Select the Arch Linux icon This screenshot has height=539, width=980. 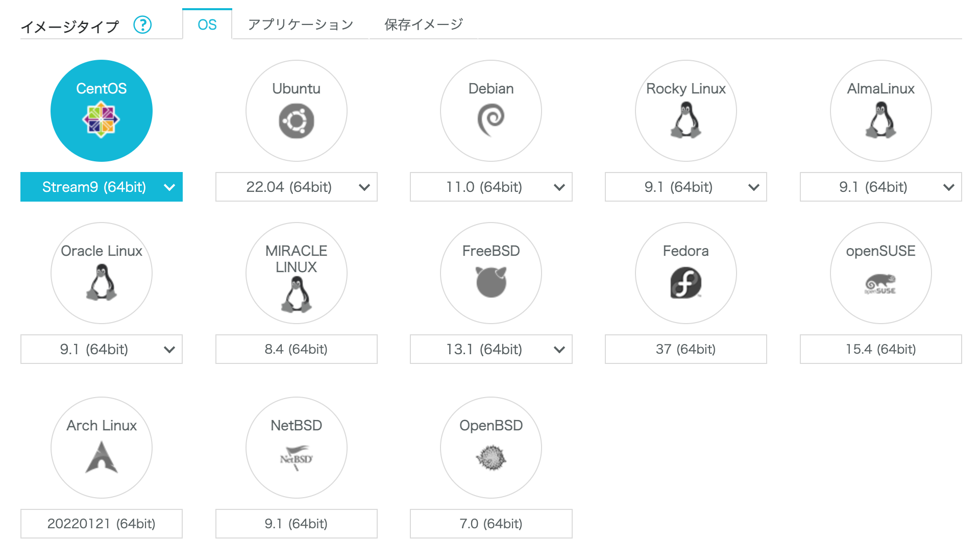coord(102,457)
